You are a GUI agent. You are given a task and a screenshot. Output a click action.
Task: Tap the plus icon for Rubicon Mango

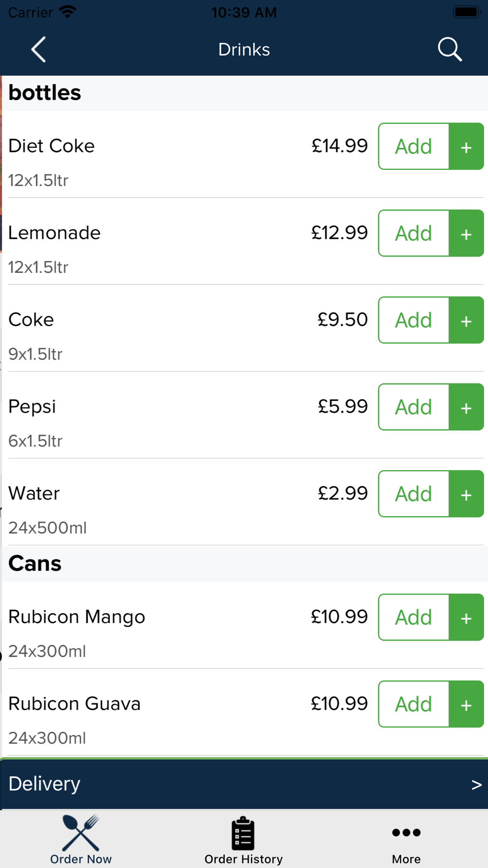[466, 618]
